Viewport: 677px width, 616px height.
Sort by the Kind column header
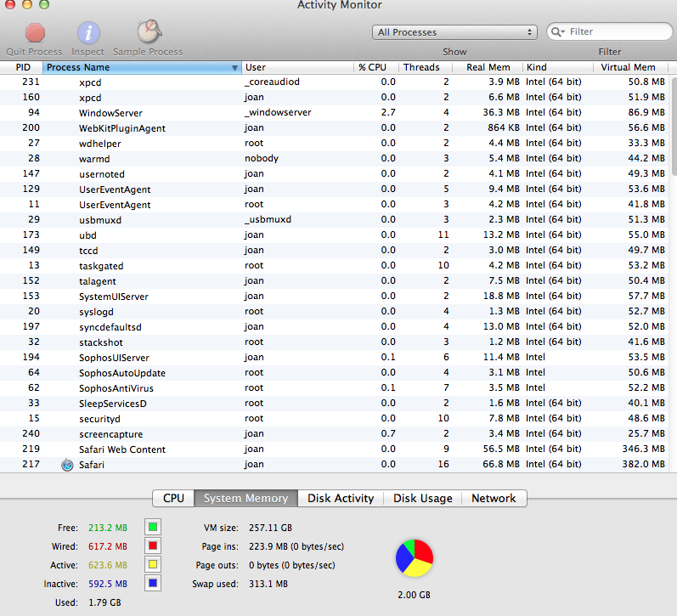tap(558, 67)
